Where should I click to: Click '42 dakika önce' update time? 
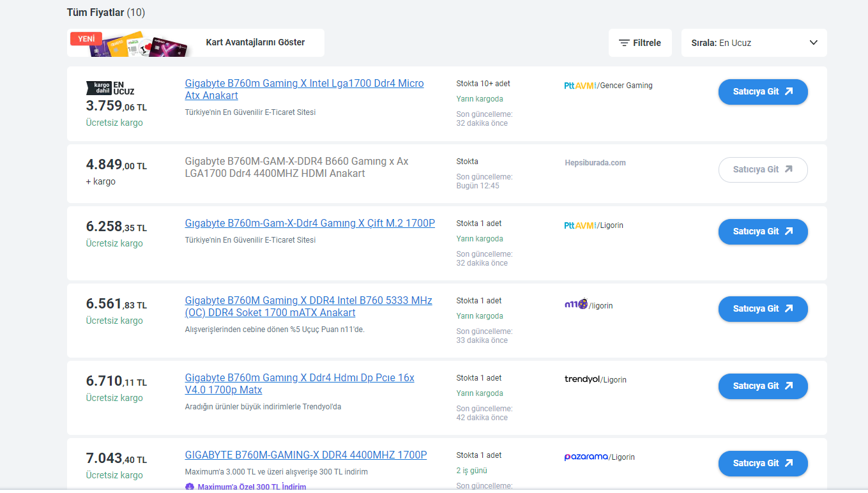(482, 418)
